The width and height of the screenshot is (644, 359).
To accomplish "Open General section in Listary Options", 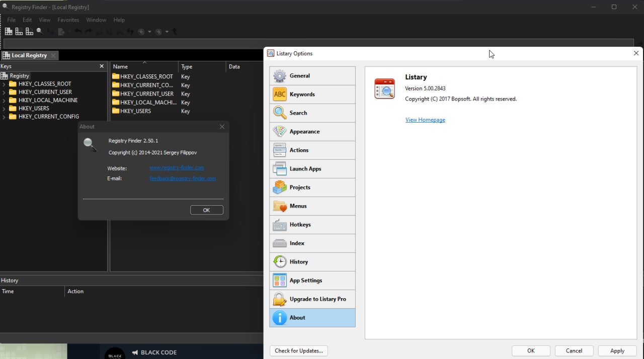I will [312, 76].
